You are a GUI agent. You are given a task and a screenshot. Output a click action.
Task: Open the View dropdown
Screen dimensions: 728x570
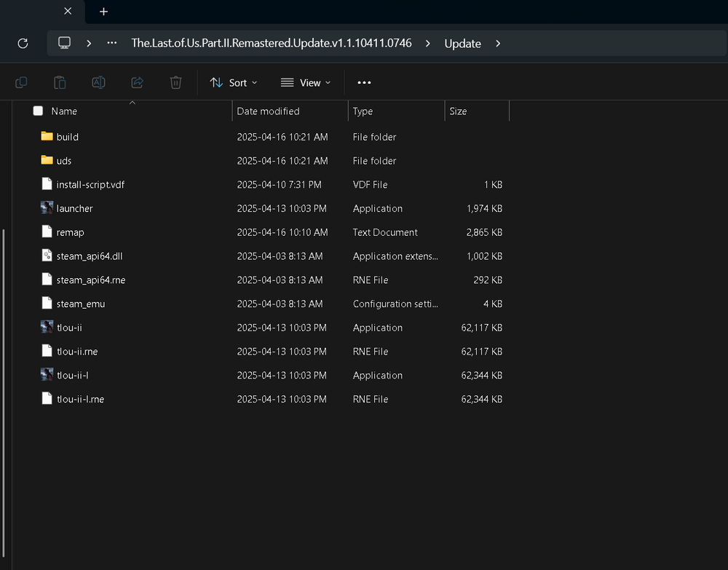pos(306,82)
